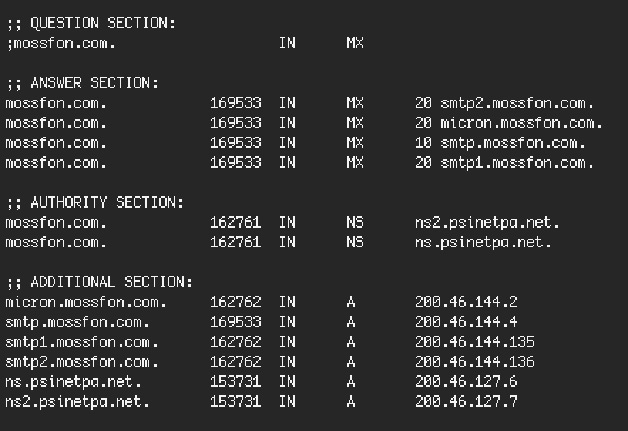
Task: Click IP address 200.46.127.7
Action: tap(466, 401)
